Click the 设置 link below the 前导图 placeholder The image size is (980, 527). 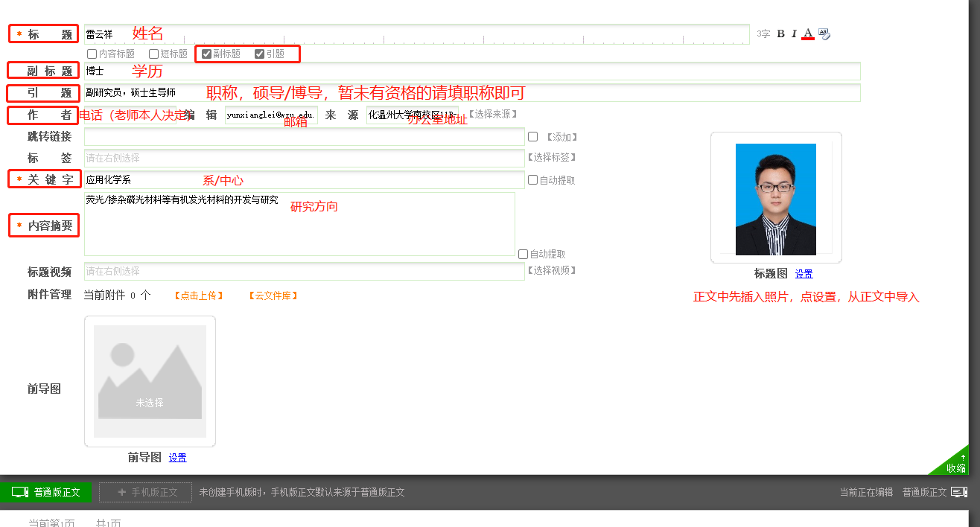tap(177, 458)
